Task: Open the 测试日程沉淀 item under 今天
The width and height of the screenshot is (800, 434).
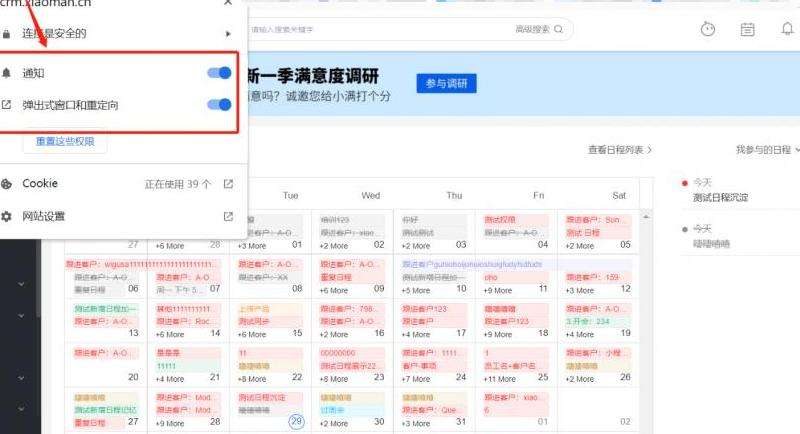Action: point(720,198)
